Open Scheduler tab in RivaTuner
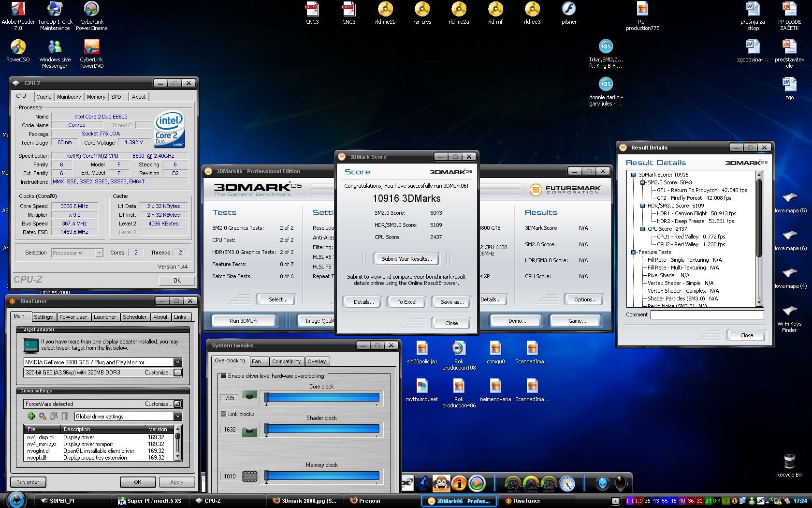Viewport: 812px width, 508px height. (x=134, y=317)
